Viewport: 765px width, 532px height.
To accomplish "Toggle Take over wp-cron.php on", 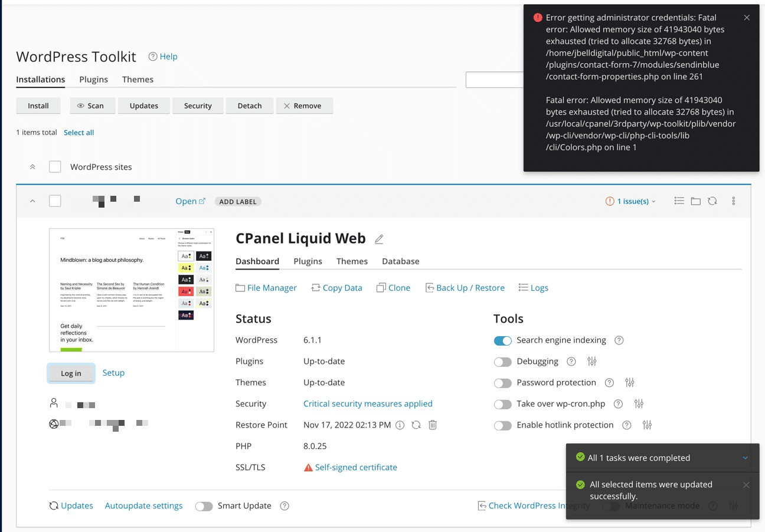I will point(503,404).
